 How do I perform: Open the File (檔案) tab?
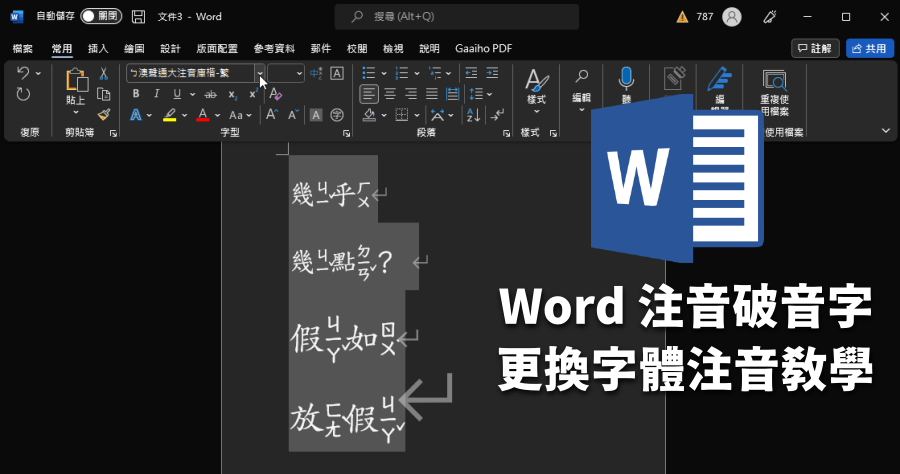click(x=23, y=49)
